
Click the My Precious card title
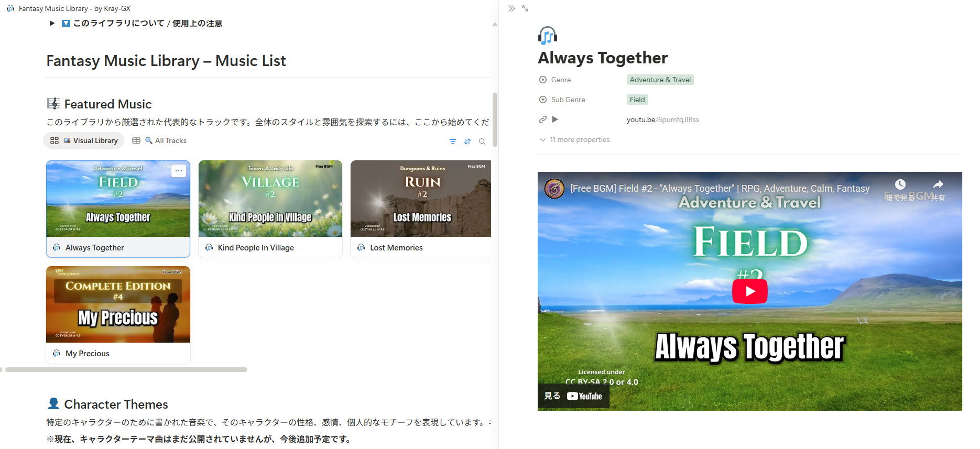click(88, 354)
